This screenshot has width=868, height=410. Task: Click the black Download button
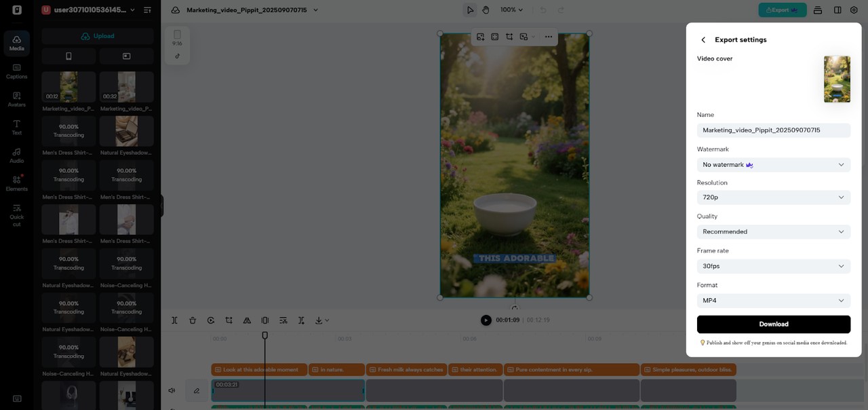point(773,324)
